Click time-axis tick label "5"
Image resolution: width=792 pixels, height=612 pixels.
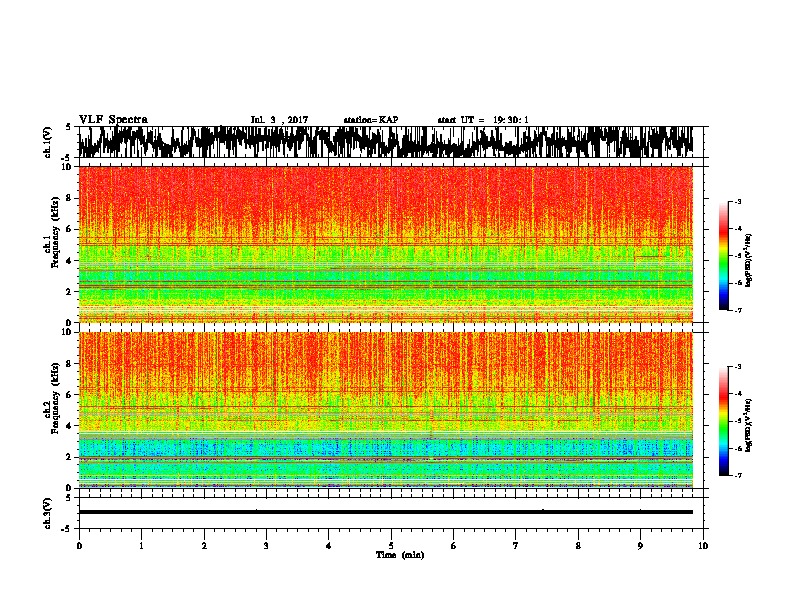(x=391, y=546)
